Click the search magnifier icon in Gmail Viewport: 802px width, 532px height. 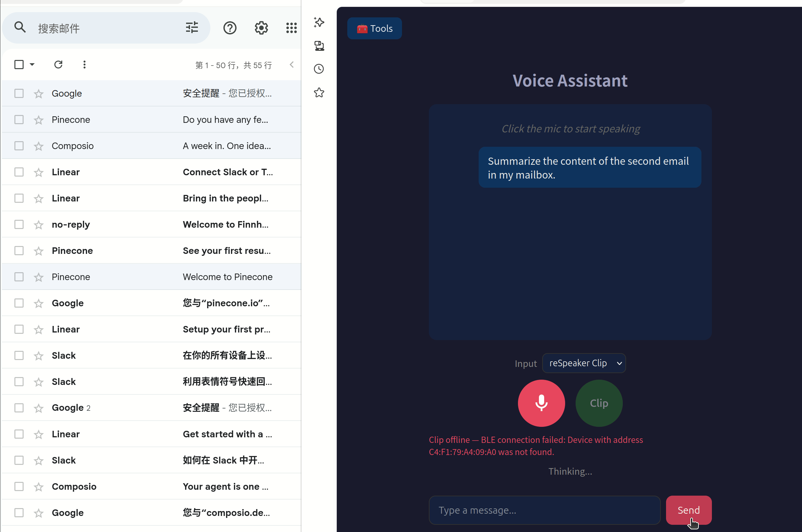[20, 27]
